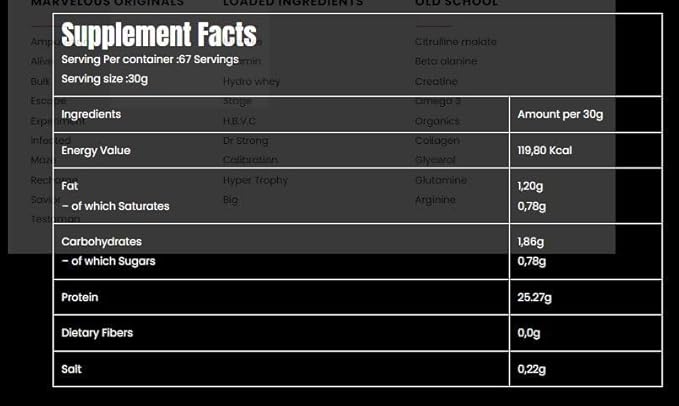679x406 pixels.
Task: Select the '25.27g' protein amount
Action: 534,297
